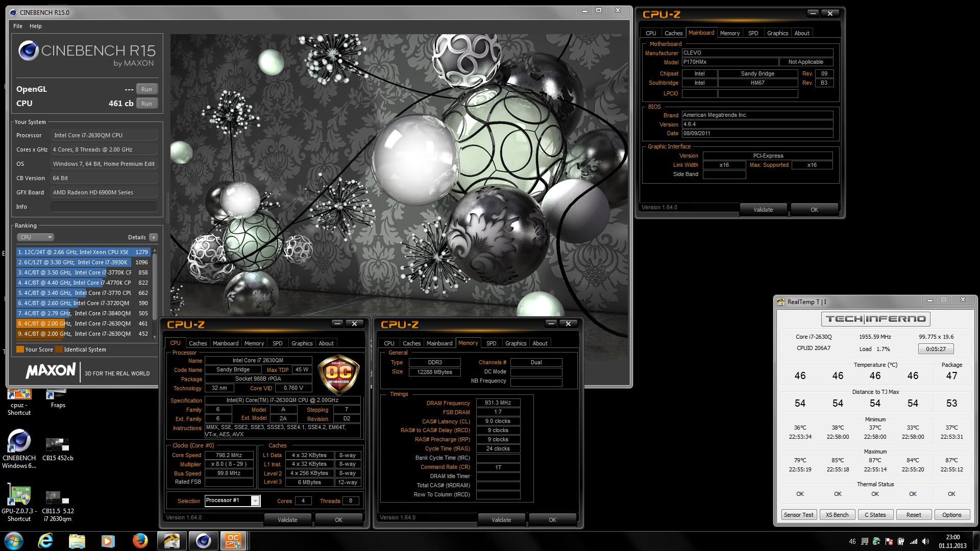This screenshot has height=551, width=980.
Task: Expand ranking Details arrow button
Action: [x=153, y=237]
